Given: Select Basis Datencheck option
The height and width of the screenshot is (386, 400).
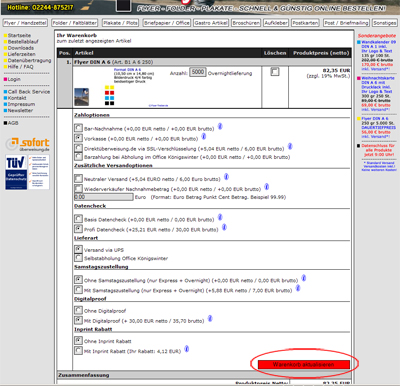Looking at the screenshot, I should click(78, 219).
